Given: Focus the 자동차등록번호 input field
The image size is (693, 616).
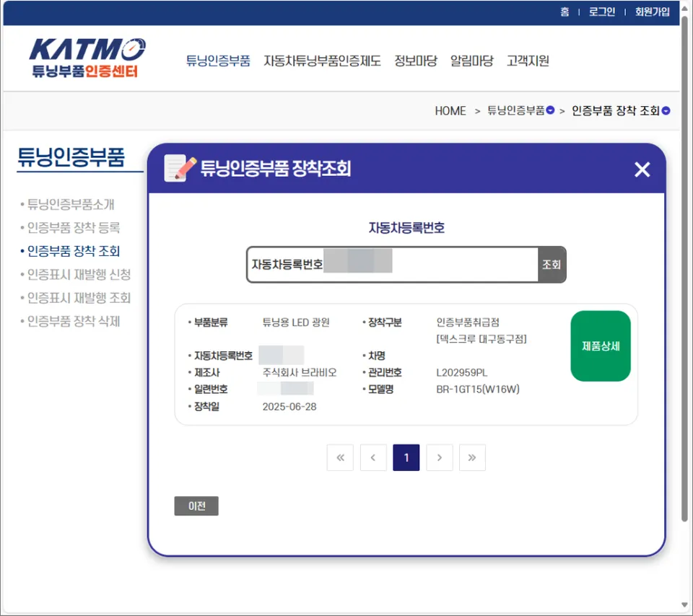Looking at the screenshot, I should coord(393,265).
